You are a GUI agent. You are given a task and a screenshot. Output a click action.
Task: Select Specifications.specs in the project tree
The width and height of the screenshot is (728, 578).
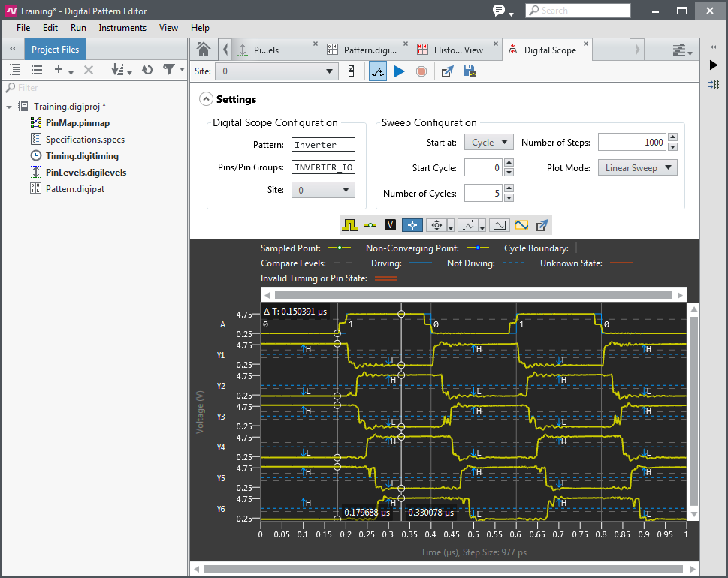[x=85, y=140]
